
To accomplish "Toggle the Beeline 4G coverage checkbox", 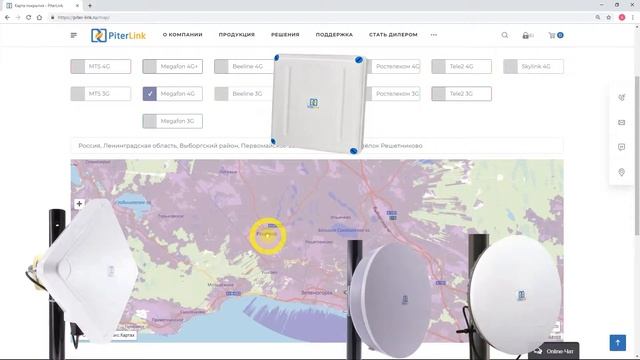I will pos(221,67).
